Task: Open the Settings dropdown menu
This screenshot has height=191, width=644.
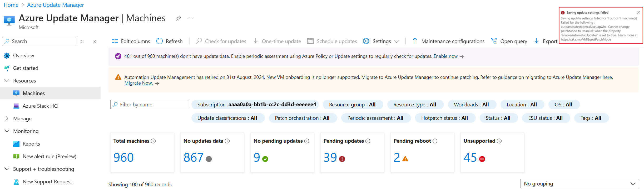Action: 381,41
